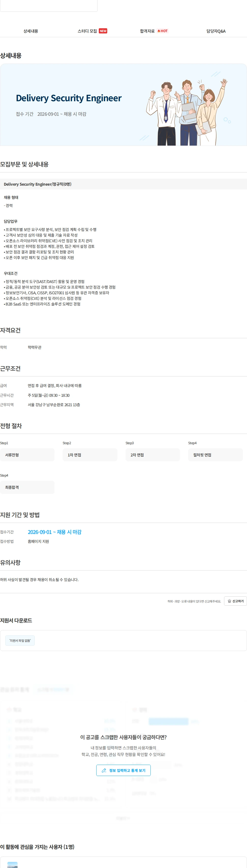Click the Delivery Security Engineer/정규직(0명) header row
The image size is (247, 868).
pos(123,184)
